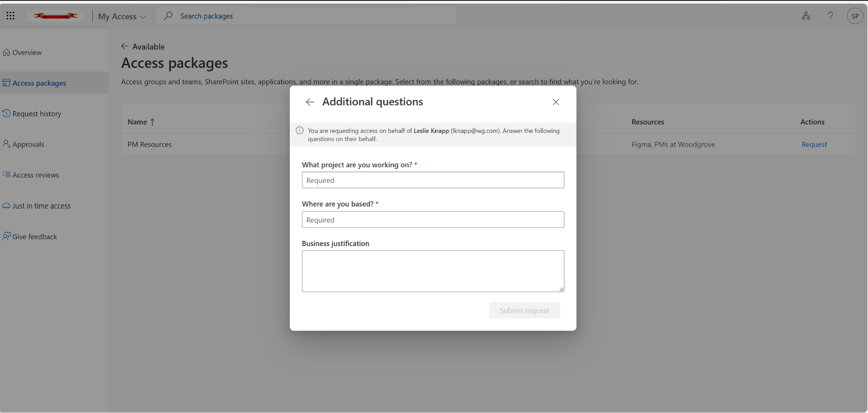Viewport: 868px width, 413px height.
Task: Select the Overview sidebar icon
Action: (x=6, y=52)
